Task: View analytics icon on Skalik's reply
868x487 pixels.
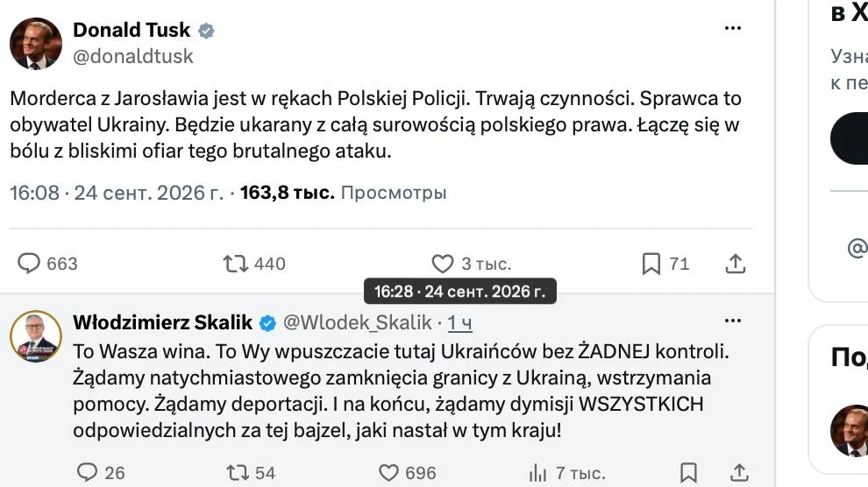Action: (x=537, y=473)
